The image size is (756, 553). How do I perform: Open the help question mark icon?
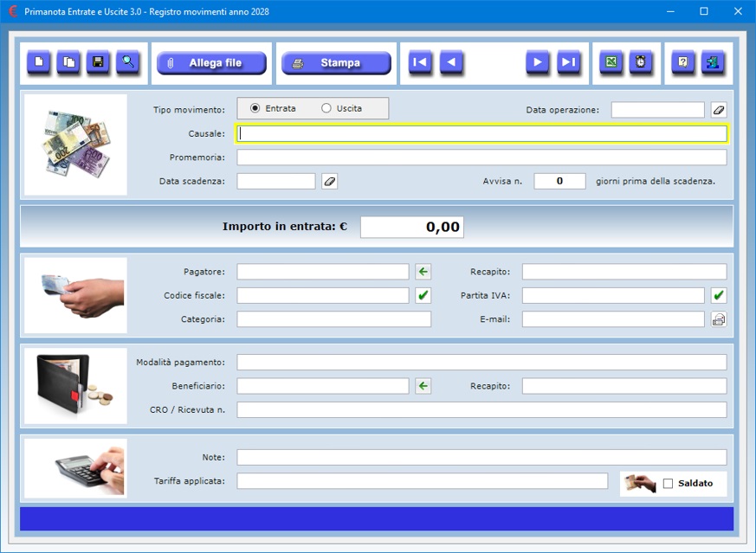683,62
